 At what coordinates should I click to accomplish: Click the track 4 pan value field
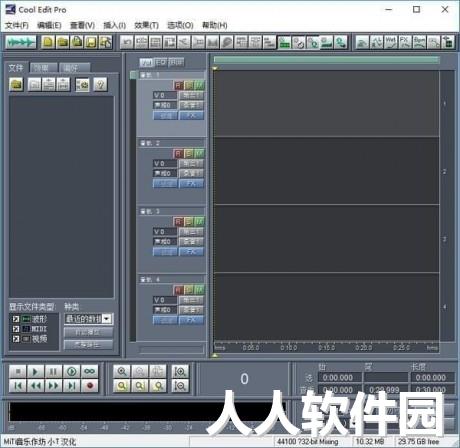[x=165, y=310]
